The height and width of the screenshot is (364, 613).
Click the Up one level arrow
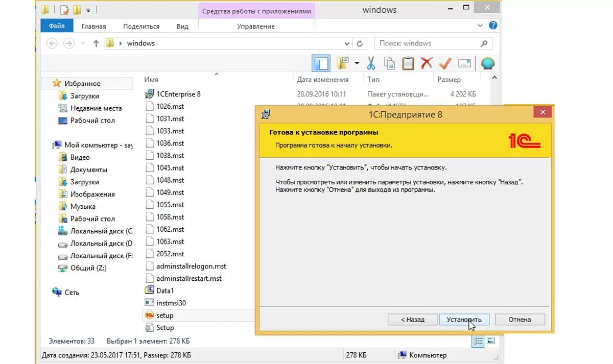point(96,43)
